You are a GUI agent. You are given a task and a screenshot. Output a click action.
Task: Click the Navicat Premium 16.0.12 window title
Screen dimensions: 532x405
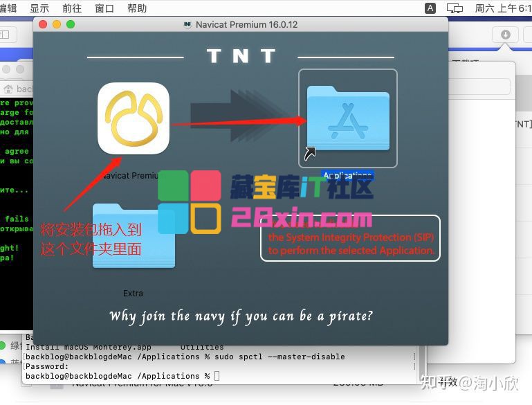click(x=246, y=24)
